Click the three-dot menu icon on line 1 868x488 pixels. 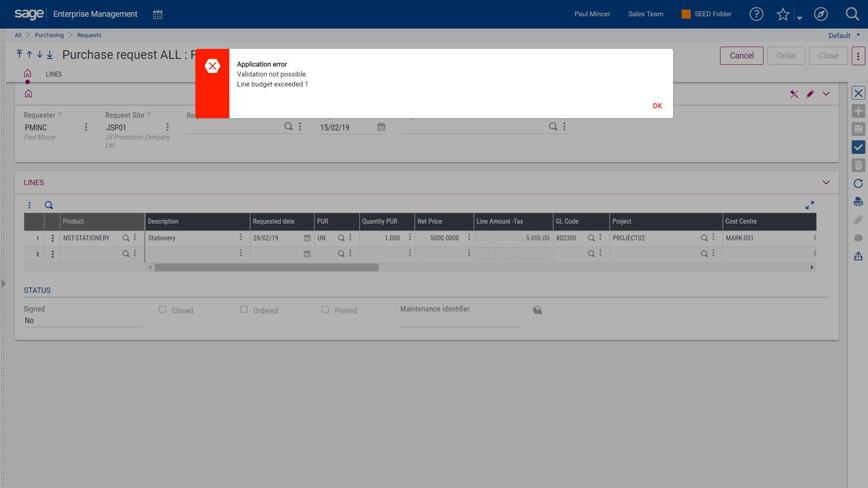(52, 238)
